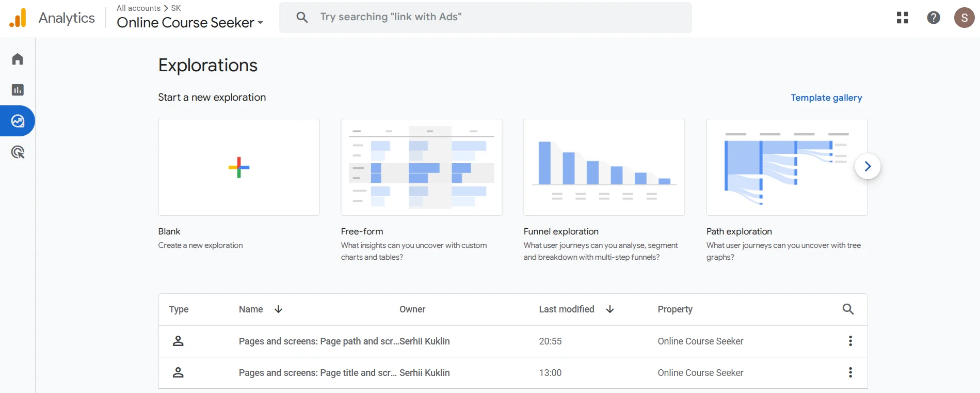Open the Template gallery link
980x393 pixels.
tap(826, 98)
